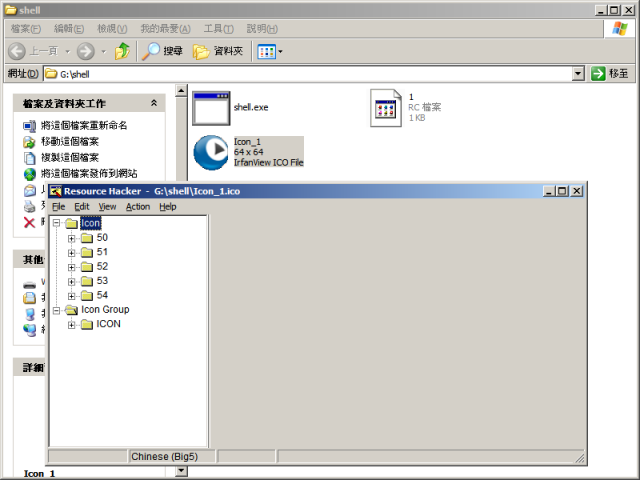Select the 1 RC file icon
This screenshot has height=480, width=640.
pyautogui.click(x=386, y=108)
